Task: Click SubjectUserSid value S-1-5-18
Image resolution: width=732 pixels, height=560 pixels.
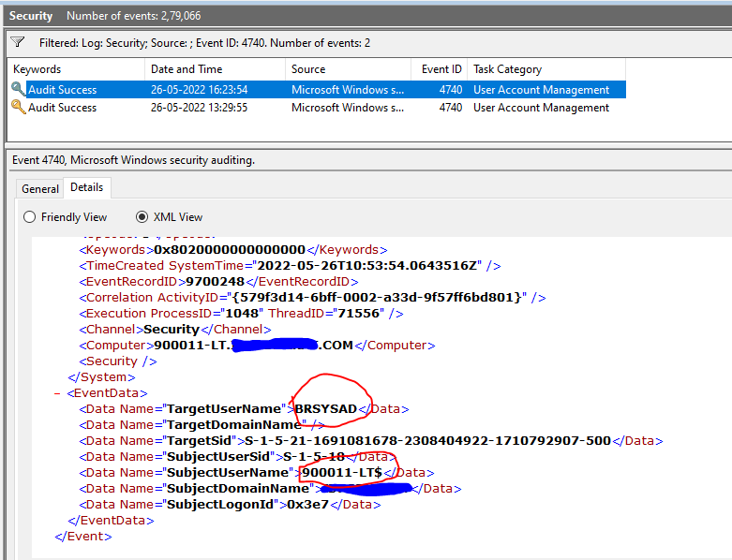Action: (x=314, y=456)
